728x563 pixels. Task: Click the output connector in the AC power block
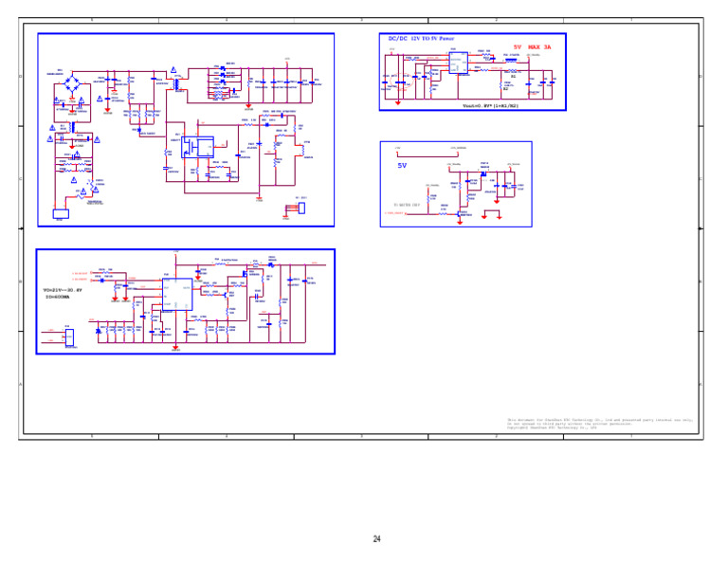[301, 209]
